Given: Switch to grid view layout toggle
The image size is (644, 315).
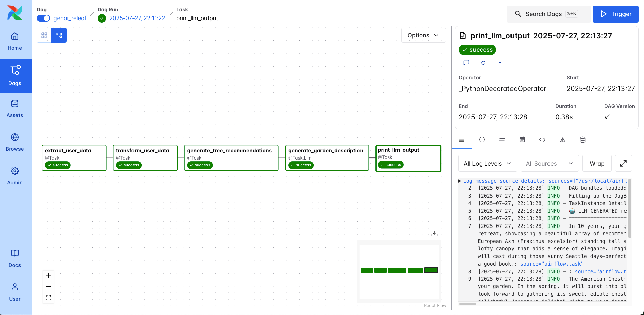Looking at the screenshot, I should [x=44, y=35].
